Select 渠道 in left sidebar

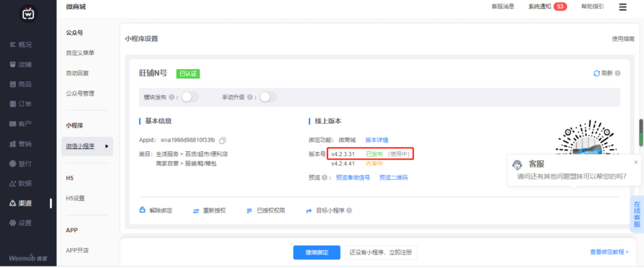click(x=20, y=203)
